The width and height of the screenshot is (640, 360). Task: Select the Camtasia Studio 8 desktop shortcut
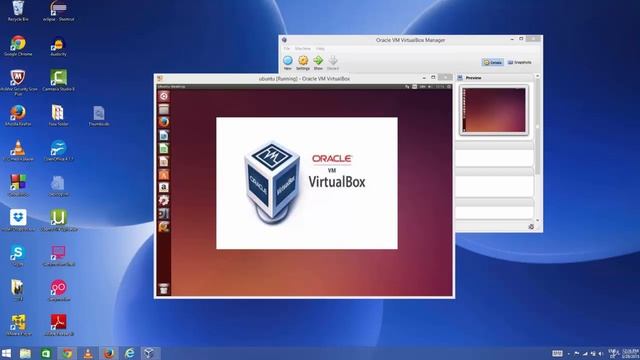pos(58,80)
